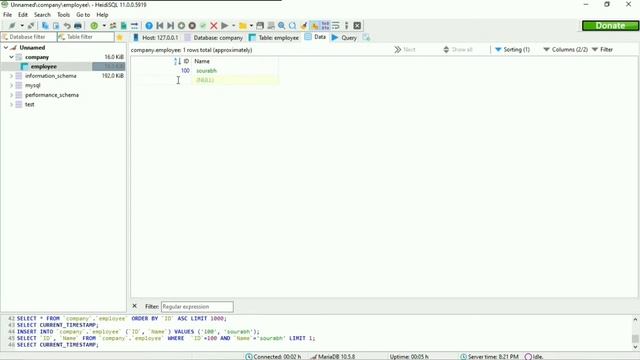
Task: Click the disconnect icon in the toolbar
Action: [31, 26]
